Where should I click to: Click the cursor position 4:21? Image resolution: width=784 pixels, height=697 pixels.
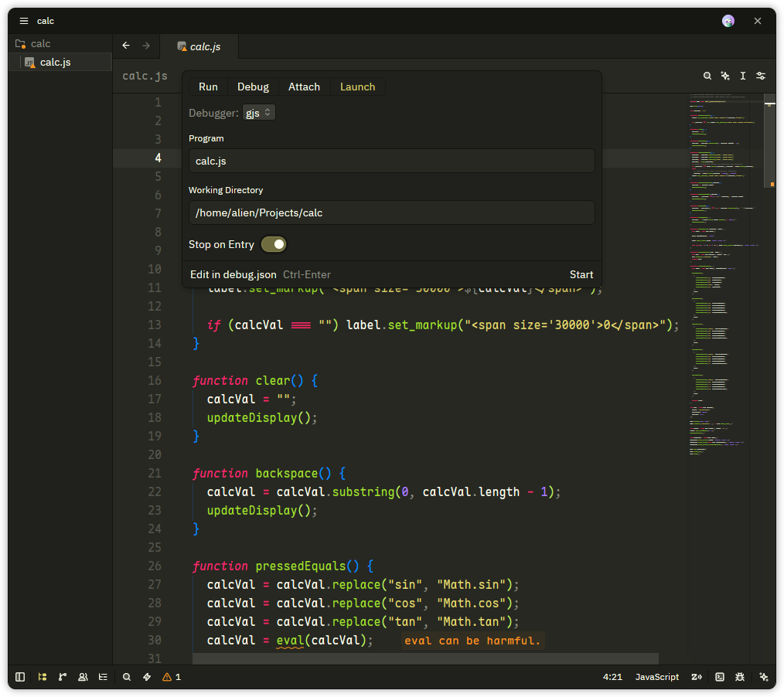(x=612, y=677)
